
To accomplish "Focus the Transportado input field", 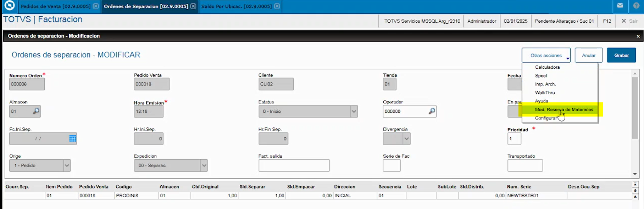I will pyautogui.click(x=525, y=165).
